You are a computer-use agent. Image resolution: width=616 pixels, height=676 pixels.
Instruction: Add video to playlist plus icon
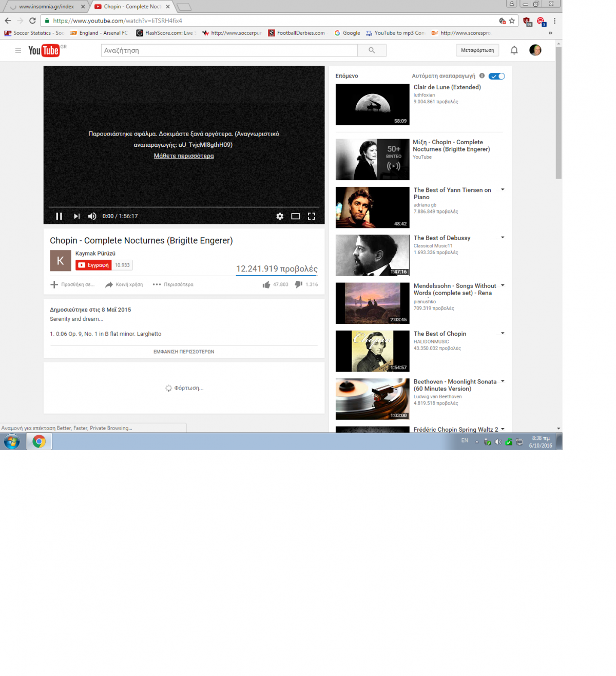(x=54, y=284)
